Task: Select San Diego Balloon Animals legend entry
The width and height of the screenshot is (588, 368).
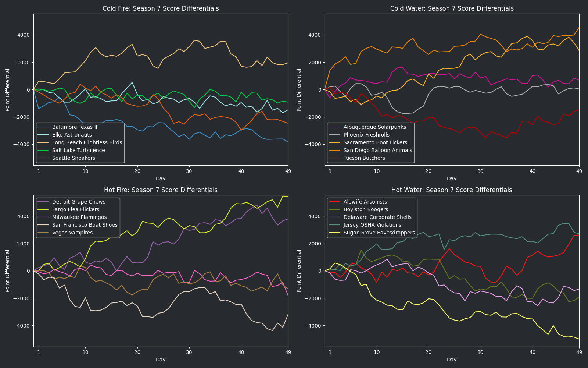Action: coord(378,150)
